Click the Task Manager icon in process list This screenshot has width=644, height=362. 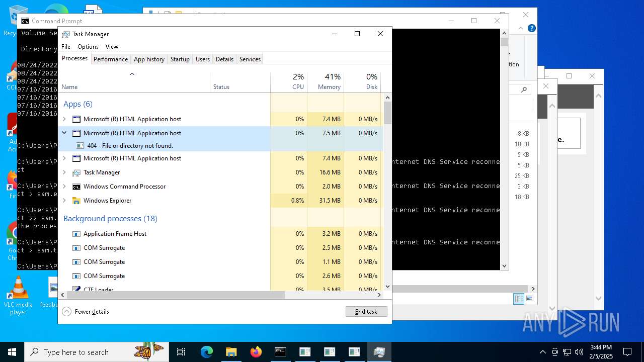(x=76, y=172)
